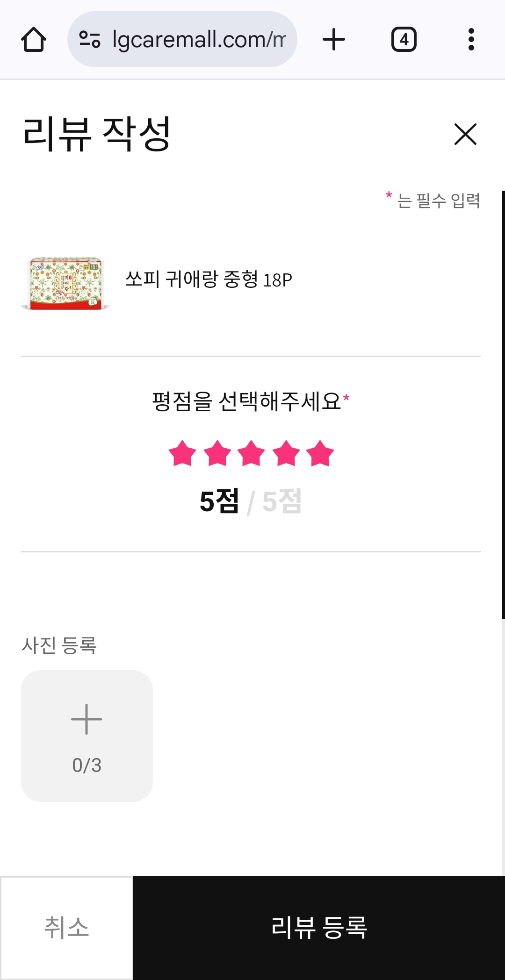Select the first rating star
The image size is (505, 980).
(182, 453)
